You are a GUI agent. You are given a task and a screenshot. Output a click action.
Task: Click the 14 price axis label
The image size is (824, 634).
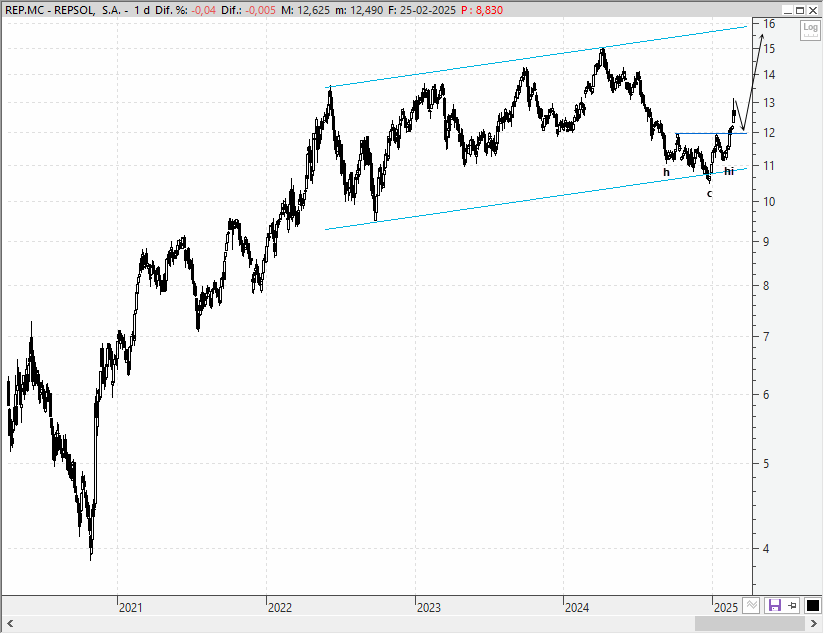769,75
